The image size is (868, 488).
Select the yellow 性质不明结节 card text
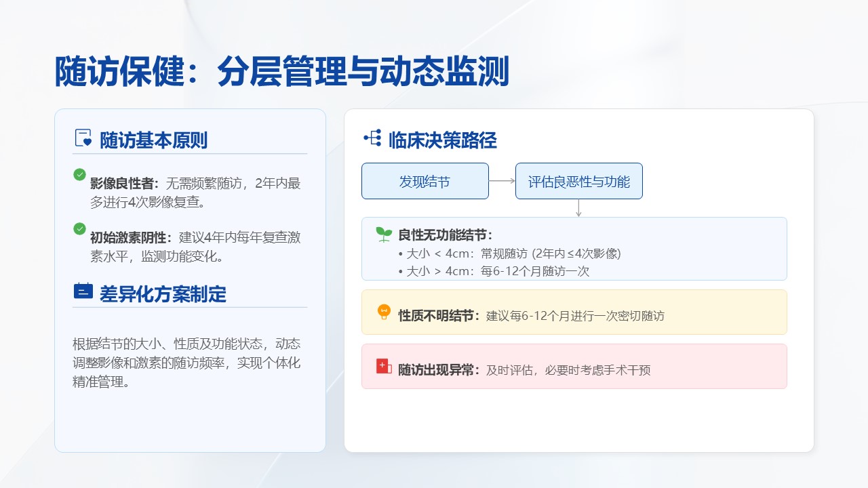(x=531, y=316)
